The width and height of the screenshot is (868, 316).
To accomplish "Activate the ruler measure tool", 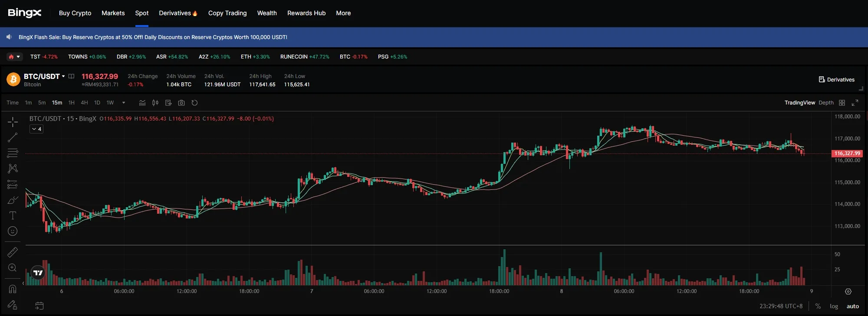I will pos(13,252).
